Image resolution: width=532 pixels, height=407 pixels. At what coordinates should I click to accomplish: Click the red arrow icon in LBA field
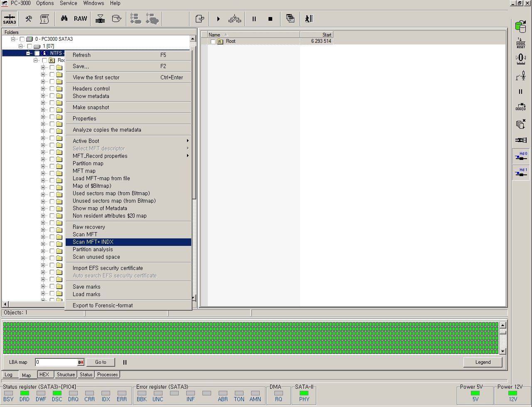click(81, 363)
